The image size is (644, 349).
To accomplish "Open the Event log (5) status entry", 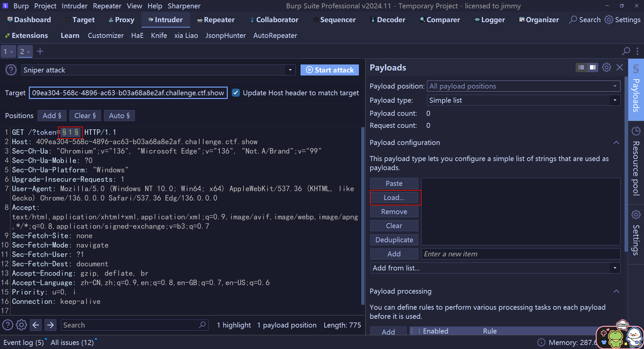I will point(23,342).
